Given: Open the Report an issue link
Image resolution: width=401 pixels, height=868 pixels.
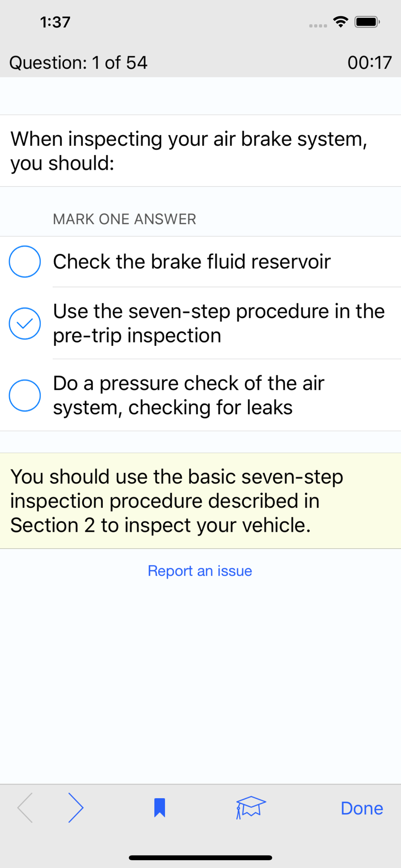Looking at the screenshot, I should click(200, 571).
